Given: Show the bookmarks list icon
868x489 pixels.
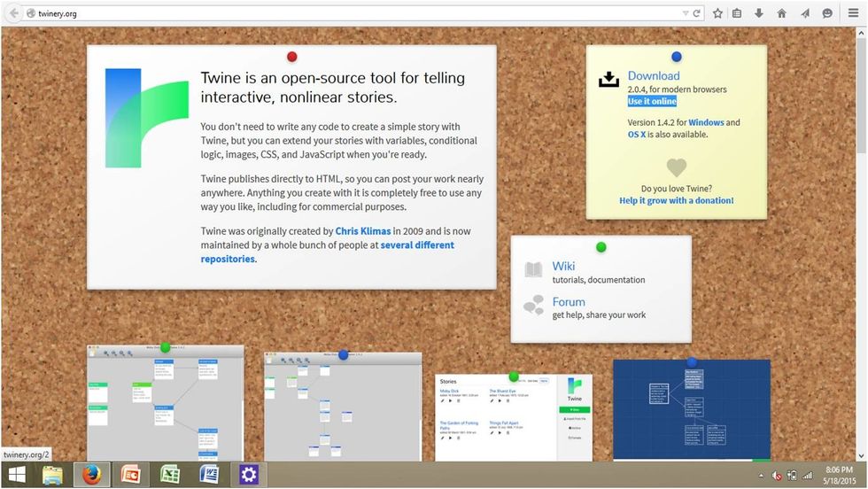Looking at the screenshot, I should 737,13.
